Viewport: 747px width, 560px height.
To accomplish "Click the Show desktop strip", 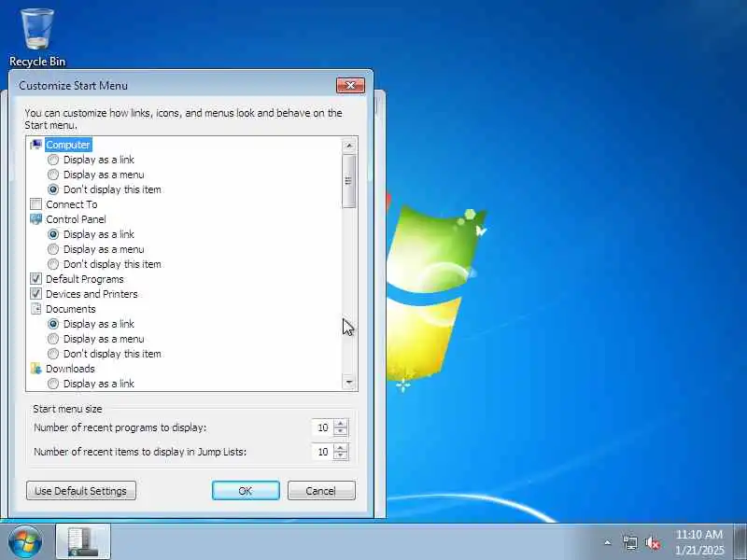I will pos(740,541).
